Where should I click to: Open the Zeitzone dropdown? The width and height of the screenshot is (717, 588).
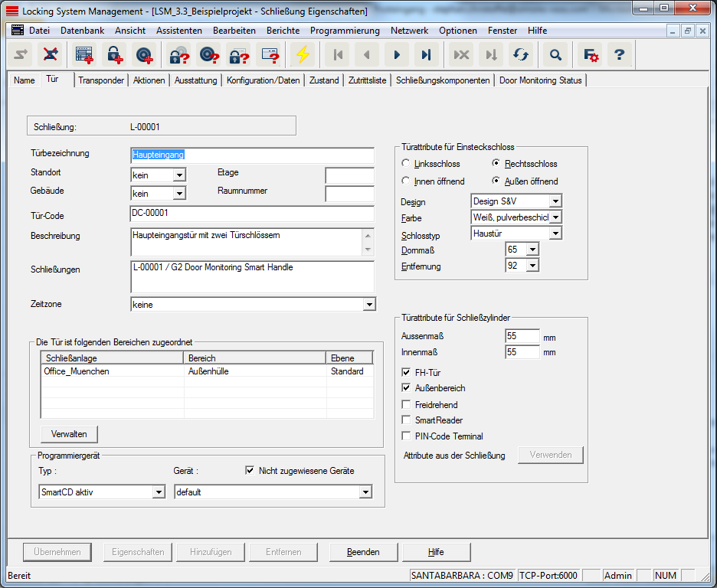[369, 305]
